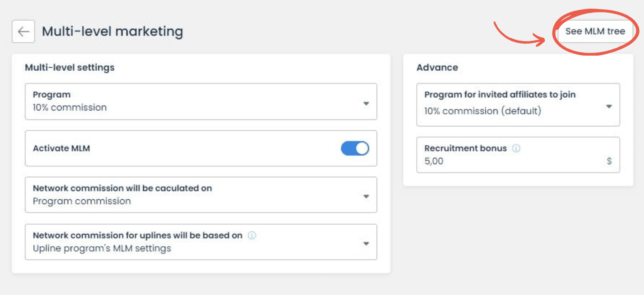Click the dollar sign in Recruitment bonus
The height and width of the screenshot is (295, 644).
pyautogui.click(x=609, y=161)
